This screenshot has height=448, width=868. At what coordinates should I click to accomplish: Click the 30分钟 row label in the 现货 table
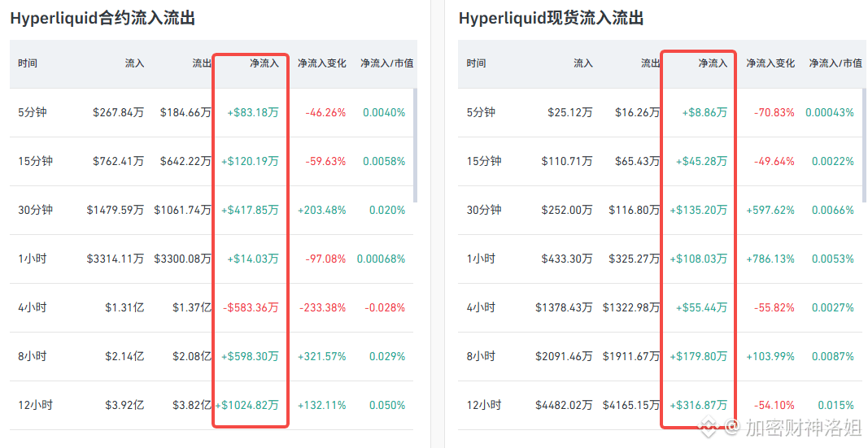pos(484,210)
